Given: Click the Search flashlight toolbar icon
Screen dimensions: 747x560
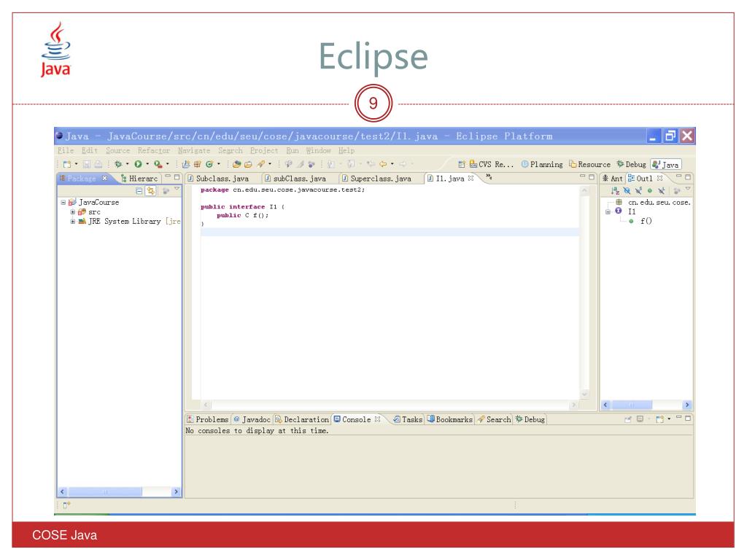Looking at the screenshot, I should tap(260, 164).
